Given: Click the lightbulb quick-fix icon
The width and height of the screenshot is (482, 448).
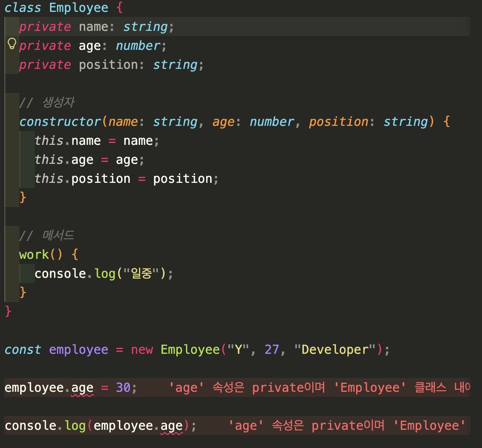Looking at the screenshot, I should click(12, 43).
